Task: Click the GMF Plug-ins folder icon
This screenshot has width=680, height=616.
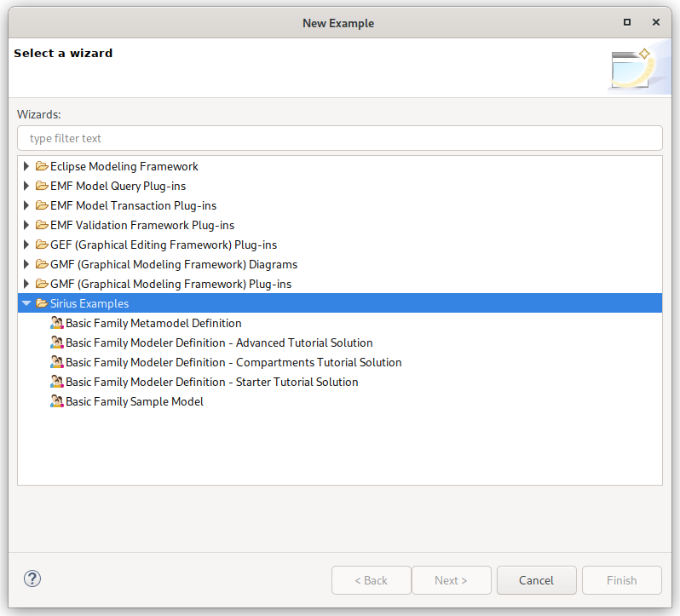Action: [x=42, y=284]
